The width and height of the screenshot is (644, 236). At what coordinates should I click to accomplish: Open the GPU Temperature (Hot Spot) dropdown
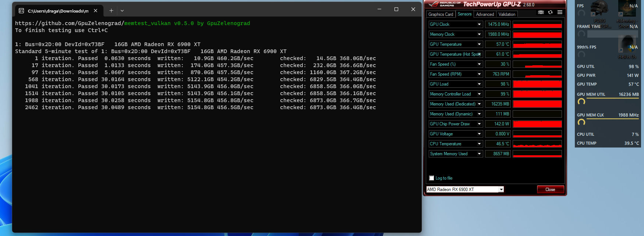[x=479, y=54]
